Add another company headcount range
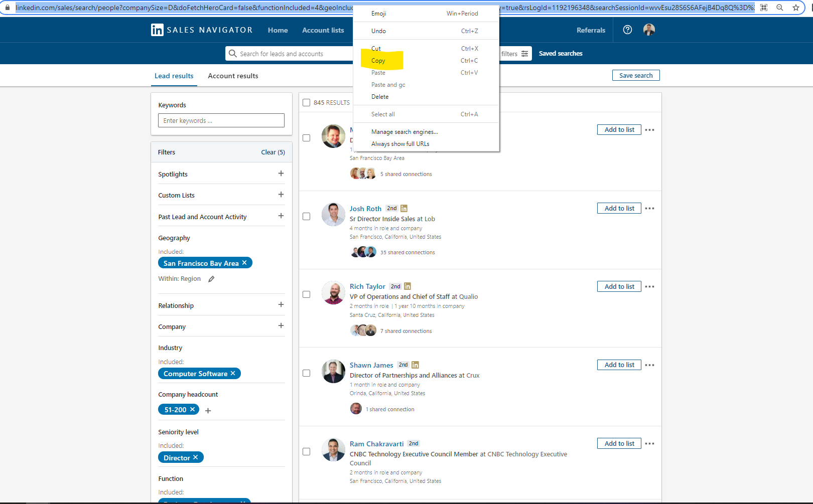This screenshot has height=504, width=813. pos(208,410)
